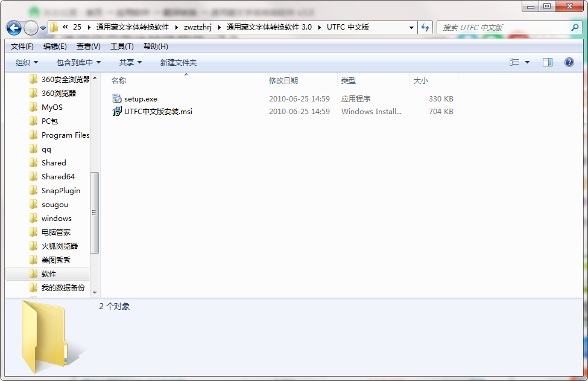Click the UTFC中文版安装.msi file name

coord(158,112)
